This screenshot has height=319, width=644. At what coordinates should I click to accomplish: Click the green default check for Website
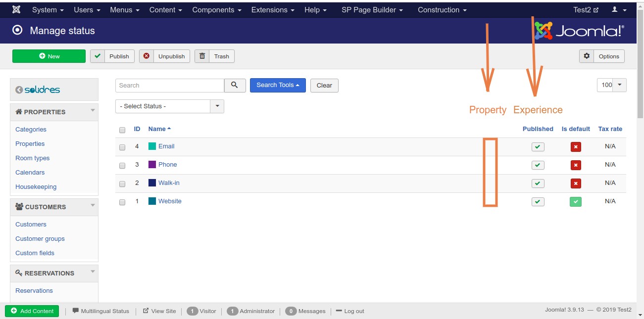575,202
